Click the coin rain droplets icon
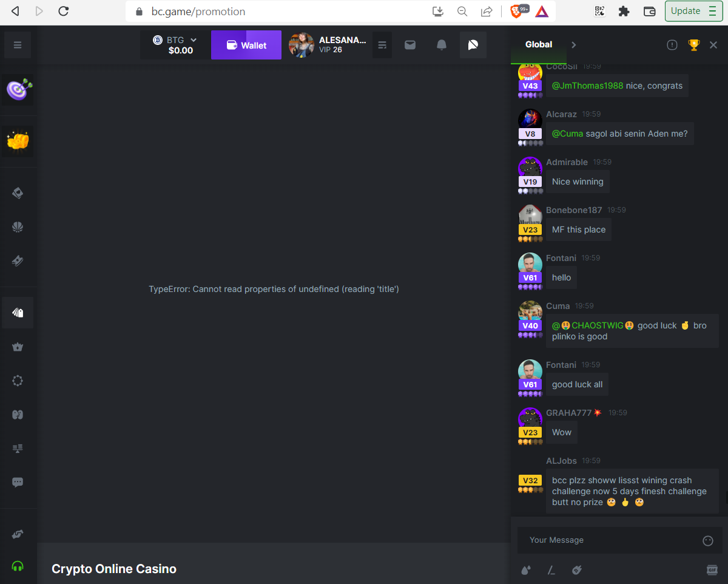This screenshot has height=584, width=728. click(x=526, y=569)
